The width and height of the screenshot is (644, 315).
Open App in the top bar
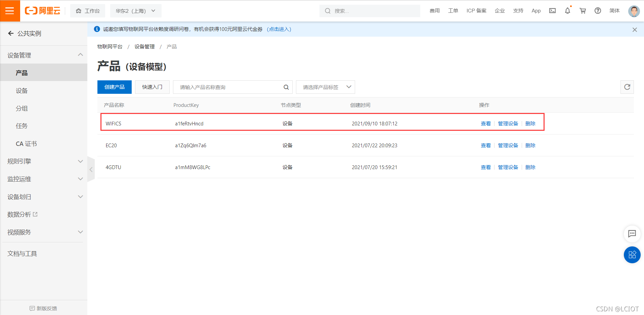pos(536,11)
